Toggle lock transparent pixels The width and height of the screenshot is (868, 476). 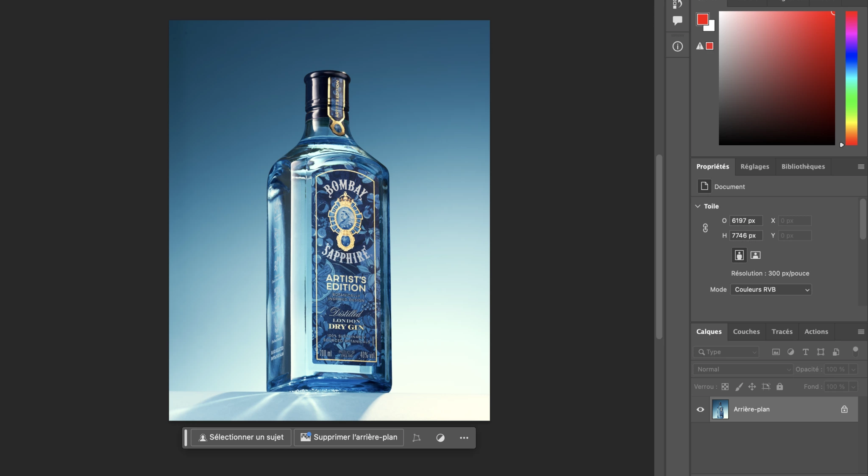[725, 387]
